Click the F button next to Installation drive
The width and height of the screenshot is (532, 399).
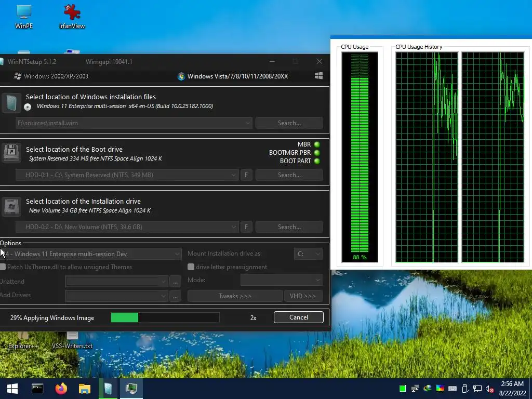pyautogui.click(x=246, y=227)
